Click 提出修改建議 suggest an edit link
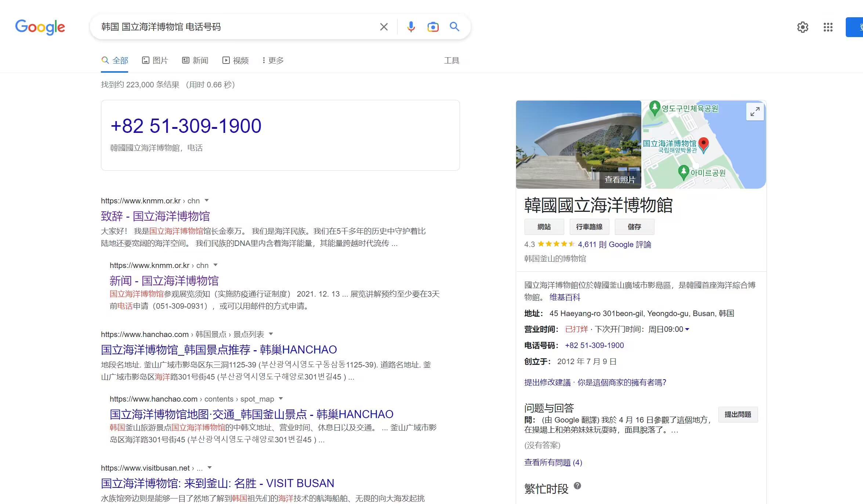 tap(547, 382)
